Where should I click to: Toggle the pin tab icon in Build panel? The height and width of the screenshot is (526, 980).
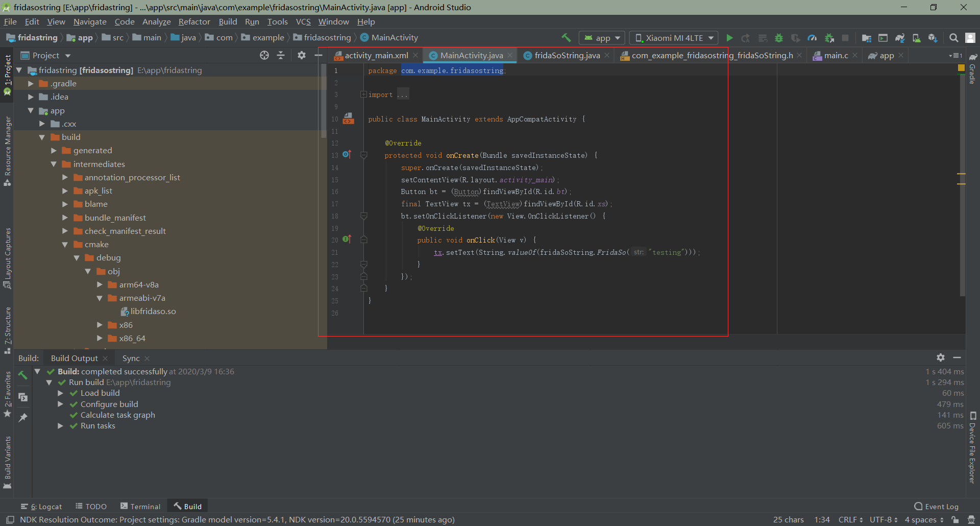pyautogui.click(x=22, y=418)
